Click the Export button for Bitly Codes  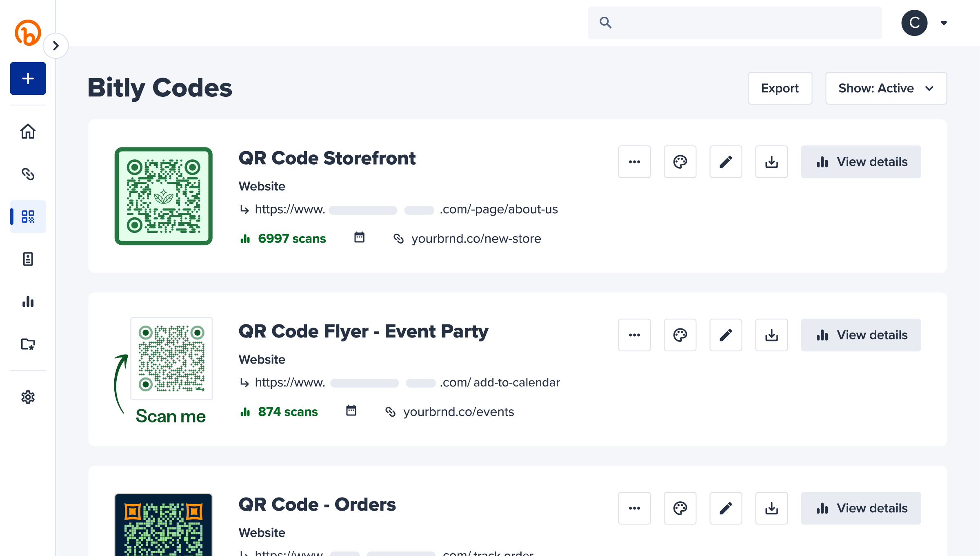tap(780, 88)
